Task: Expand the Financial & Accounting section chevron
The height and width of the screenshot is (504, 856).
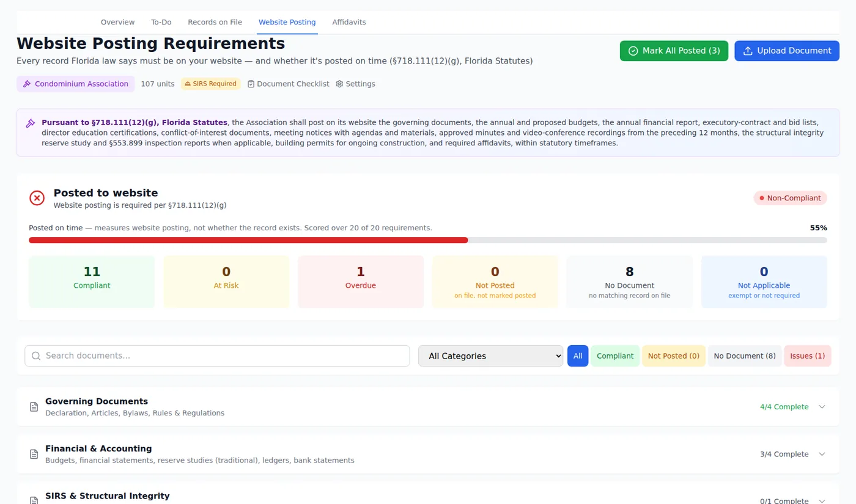Action: click(822, 454)
